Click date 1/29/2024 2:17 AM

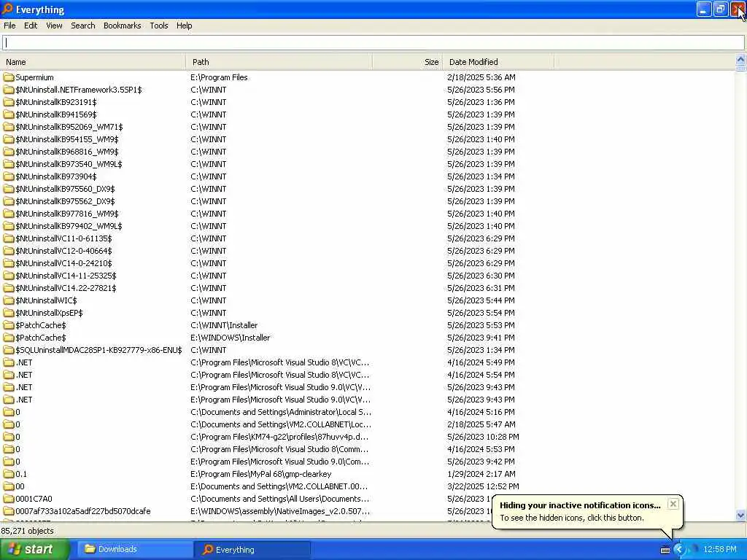pyautogui.click(x=481, y=474)
